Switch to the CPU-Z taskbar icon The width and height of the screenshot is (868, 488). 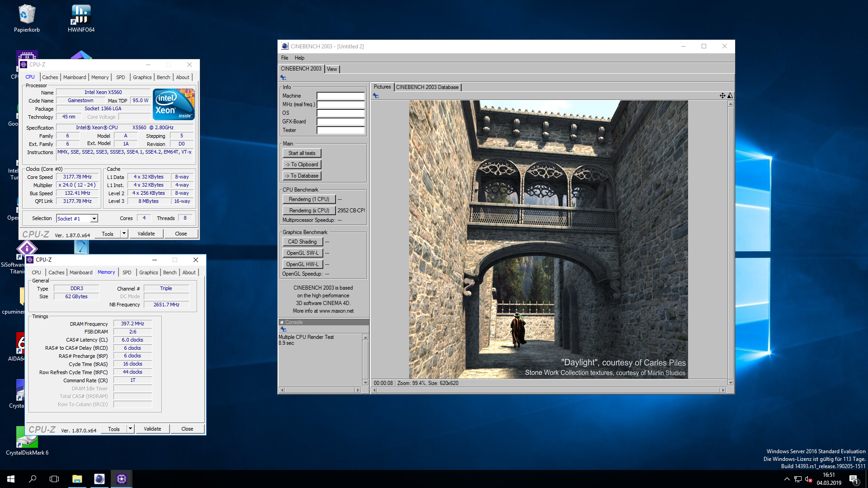click(121, 479)
